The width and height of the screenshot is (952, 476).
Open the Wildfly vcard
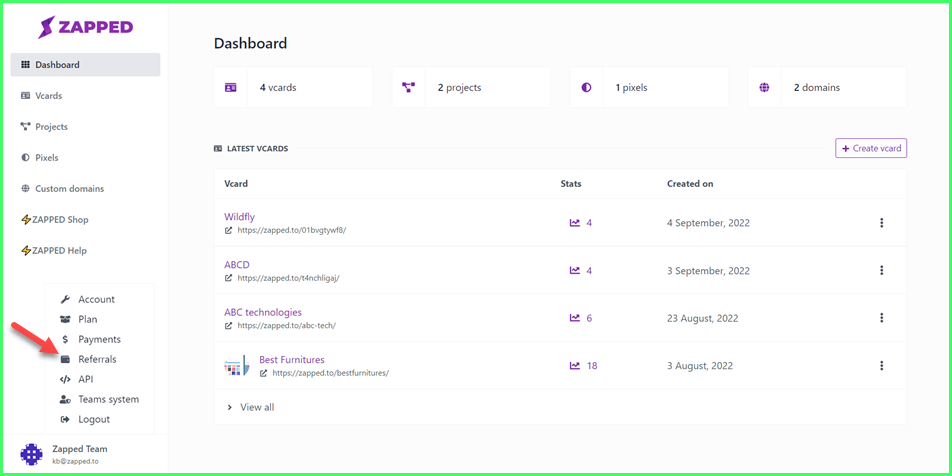[239, 217]
